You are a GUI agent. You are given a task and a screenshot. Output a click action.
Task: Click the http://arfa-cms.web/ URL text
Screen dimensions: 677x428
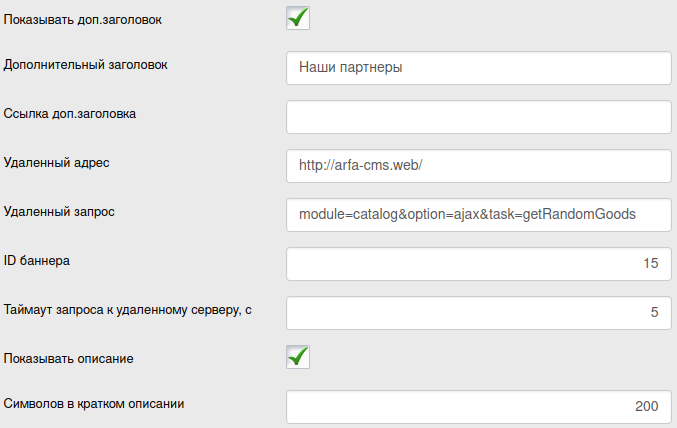(x=362, y=166)
